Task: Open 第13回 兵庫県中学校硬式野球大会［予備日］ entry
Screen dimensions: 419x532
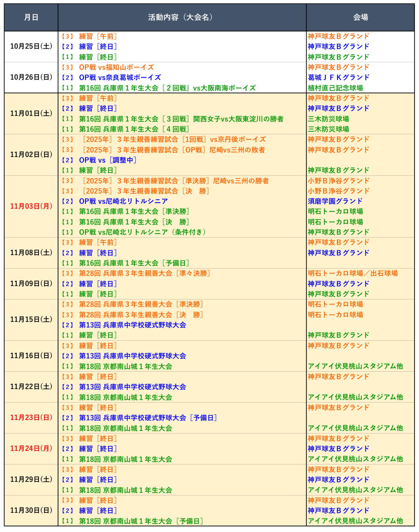Action: tap(148, 418)
